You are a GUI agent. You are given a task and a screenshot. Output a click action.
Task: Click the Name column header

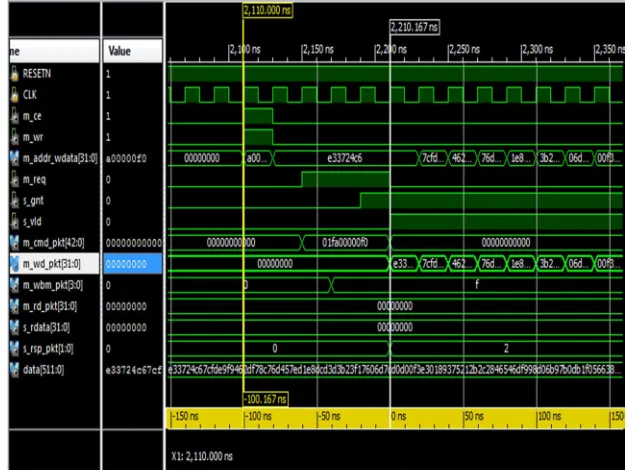[x=54, y=51]
